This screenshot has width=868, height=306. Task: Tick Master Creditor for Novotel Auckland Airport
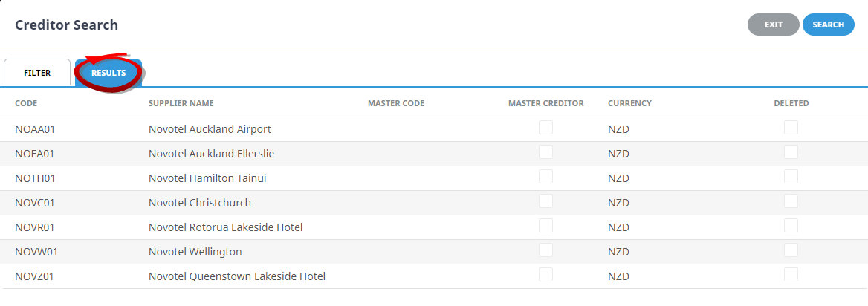(545, 128)
